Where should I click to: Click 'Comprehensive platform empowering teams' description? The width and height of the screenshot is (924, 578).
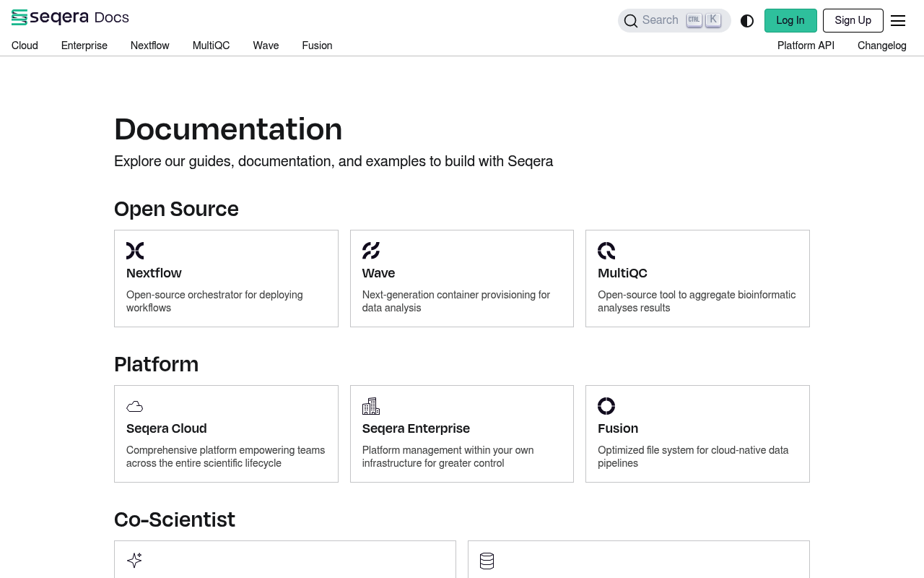(226, 457)
